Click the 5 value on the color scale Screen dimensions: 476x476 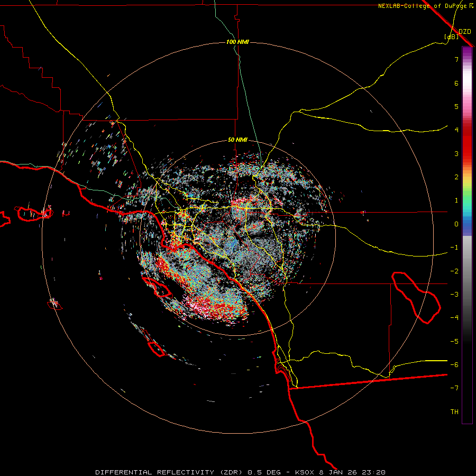(456, 106)
